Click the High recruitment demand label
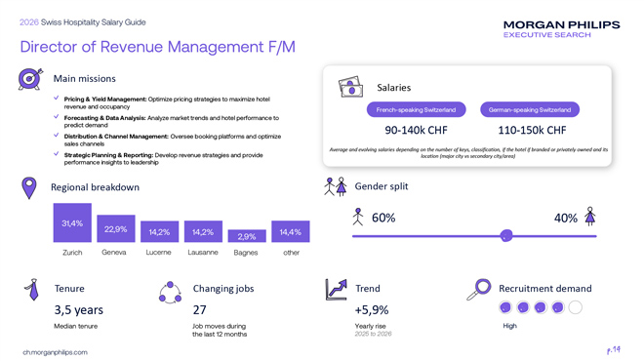Screen dimensions: 644x361 point(509,326)
